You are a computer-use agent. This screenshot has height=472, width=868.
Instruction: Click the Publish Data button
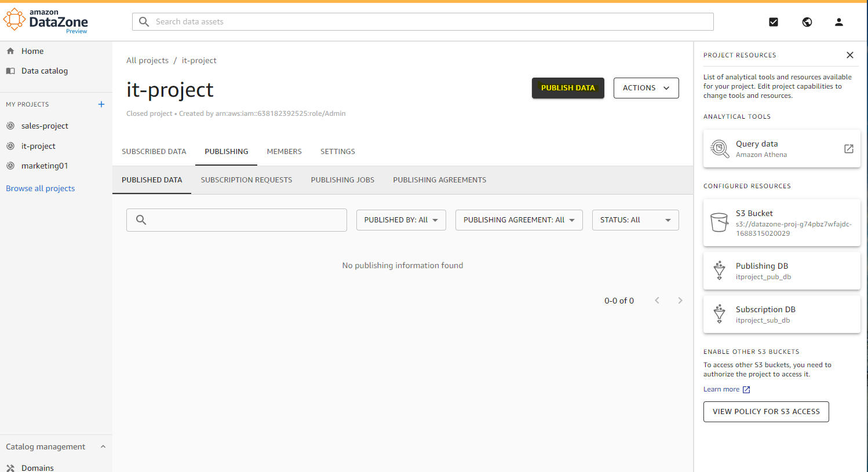[x=568, y=88]
